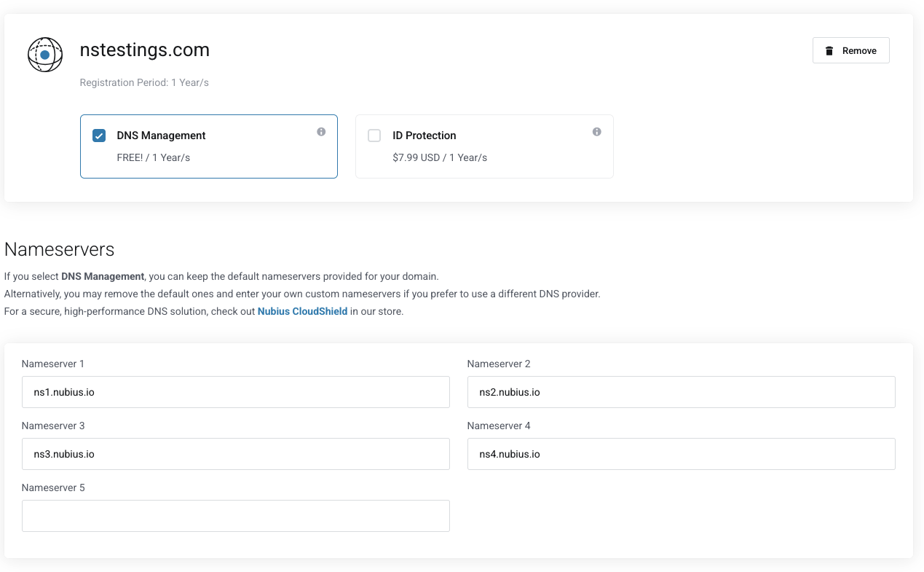The height and width of the screenshot is (572, 924).
Task: Click the "$7.99 USD / 1 Year/s" price
Action: point(440,157)
